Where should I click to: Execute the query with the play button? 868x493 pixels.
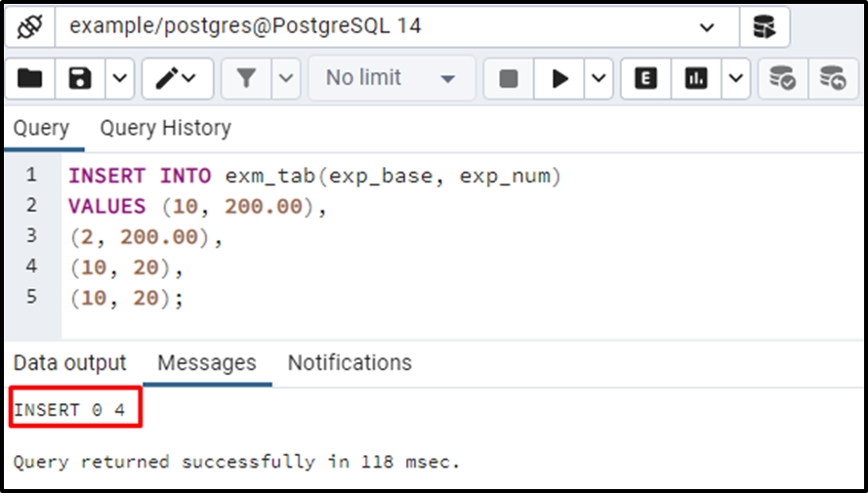tap(559, 78)
